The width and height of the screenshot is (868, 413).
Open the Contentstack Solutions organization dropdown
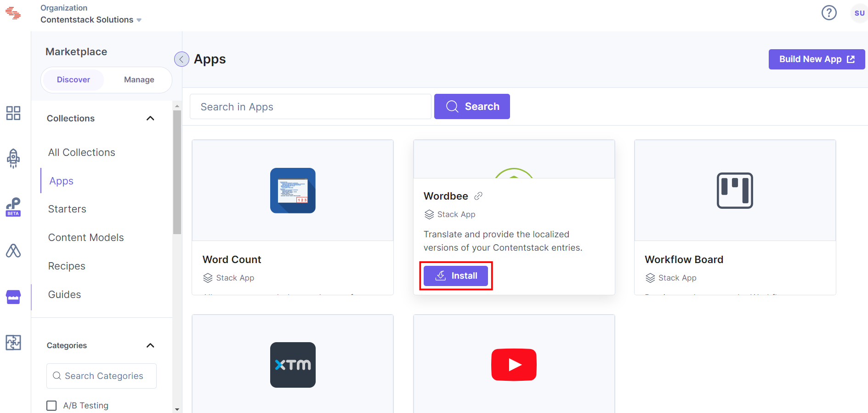tap(91, 20)
